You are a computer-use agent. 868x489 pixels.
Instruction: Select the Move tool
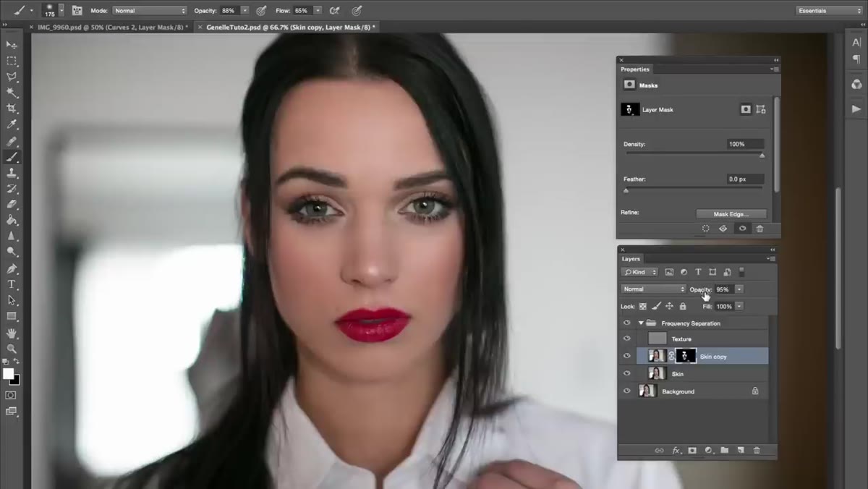(12, 45)
